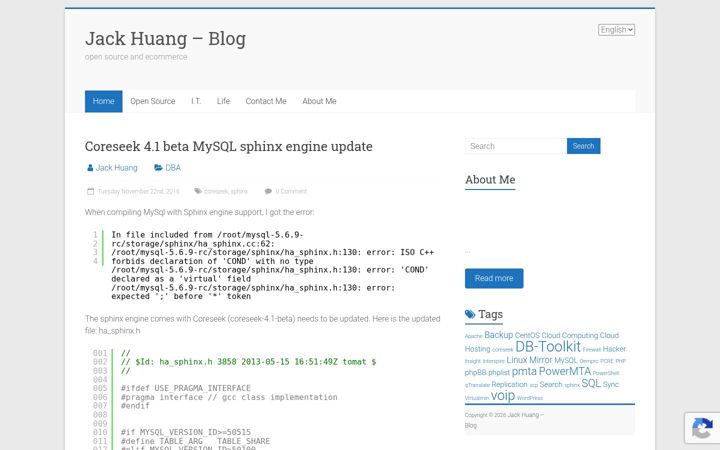Select the PowerMTA tag

point(565,371)
